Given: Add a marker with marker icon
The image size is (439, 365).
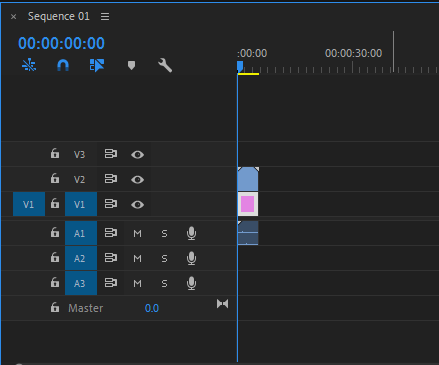Looking at the screenshot, I should 131,65.
